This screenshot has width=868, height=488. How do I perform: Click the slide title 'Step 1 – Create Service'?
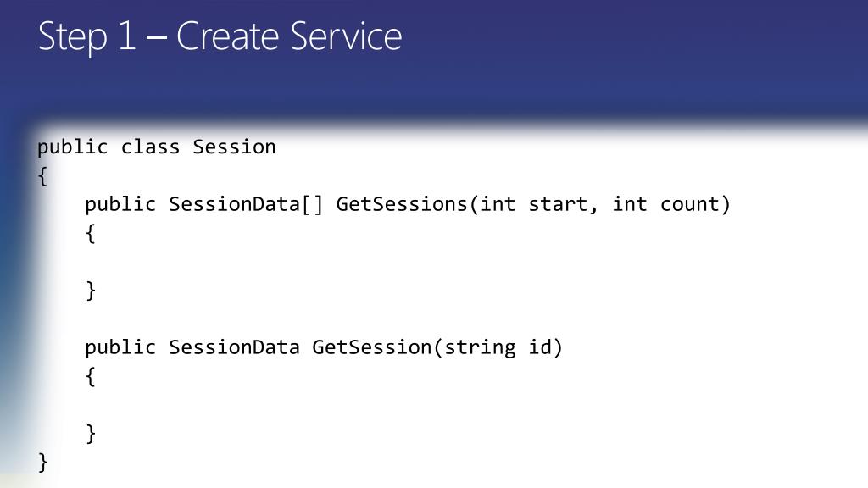click(220, 37)
